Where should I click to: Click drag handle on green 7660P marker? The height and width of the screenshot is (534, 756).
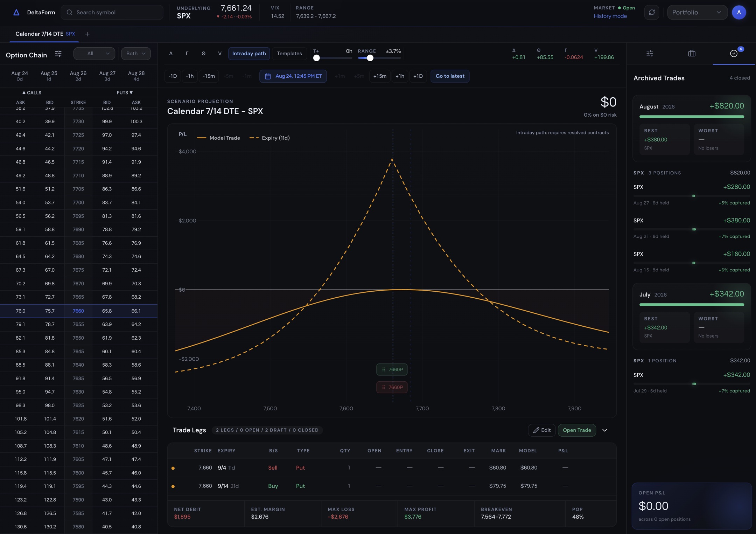(x=384, y=369)
